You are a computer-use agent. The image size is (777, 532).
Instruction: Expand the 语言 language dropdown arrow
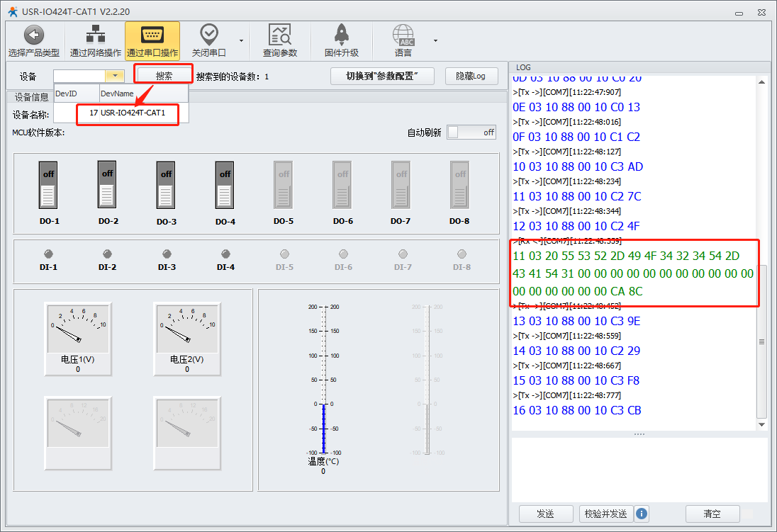(435, 40)
